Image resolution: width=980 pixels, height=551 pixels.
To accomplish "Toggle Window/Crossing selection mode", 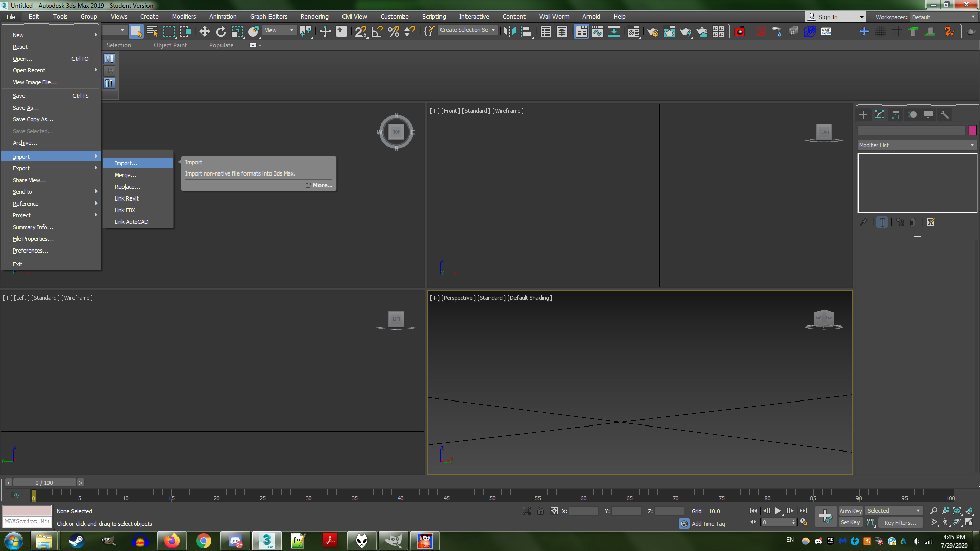I will coord(185,31).
